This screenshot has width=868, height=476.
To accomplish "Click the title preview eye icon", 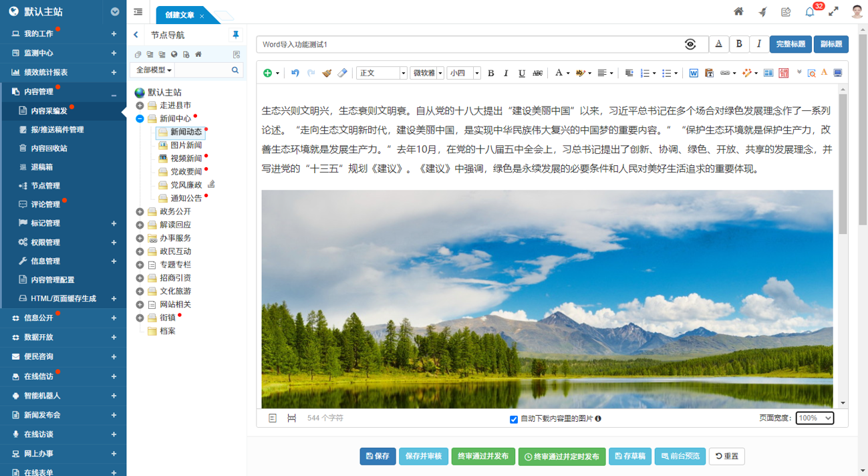I will click(x=691, y=44).
